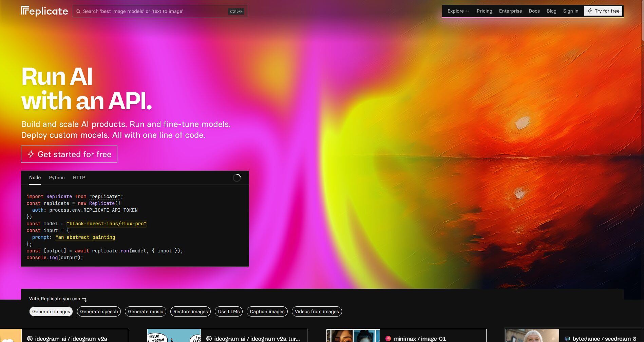Viewport: 644px width, 342px height.
Task: Click the 'process.env.REPLICATE_API_TOKEN' code text
Action: coord(93,210)
